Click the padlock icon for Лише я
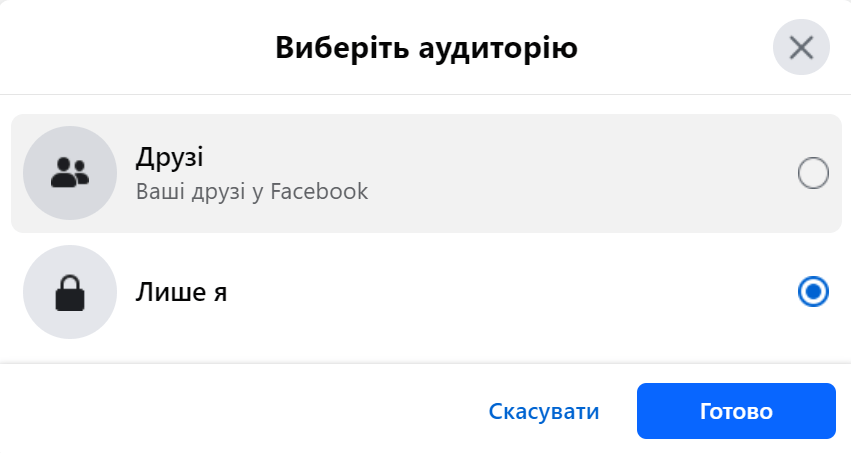 point(69,292)
